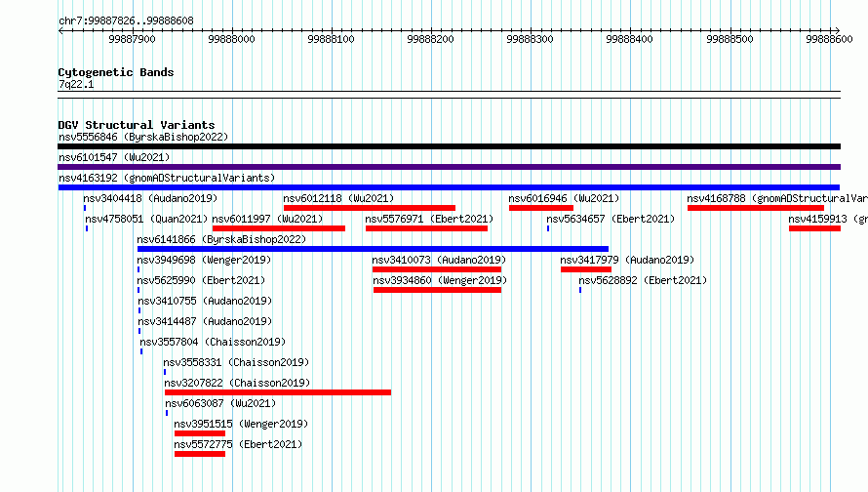Click the nsv3951515 (Wenger2019) label
The width and height of the screenshot is (868, 492).
click(241, 424)
